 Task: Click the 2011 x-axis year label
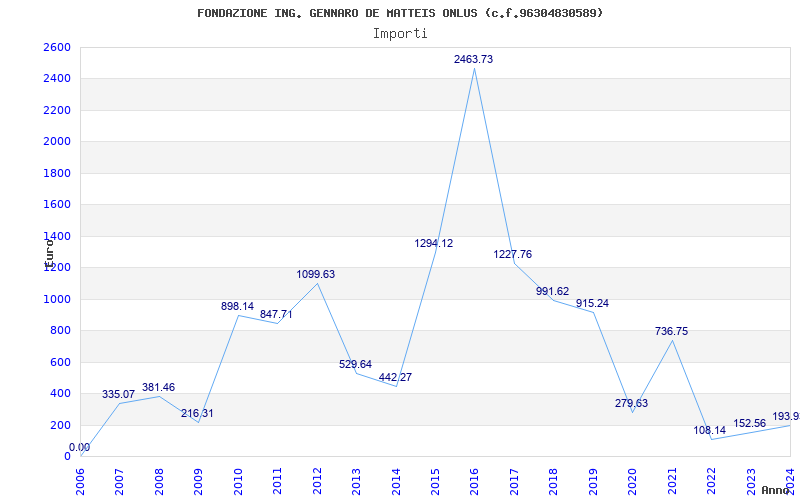(x=278, y=481)
